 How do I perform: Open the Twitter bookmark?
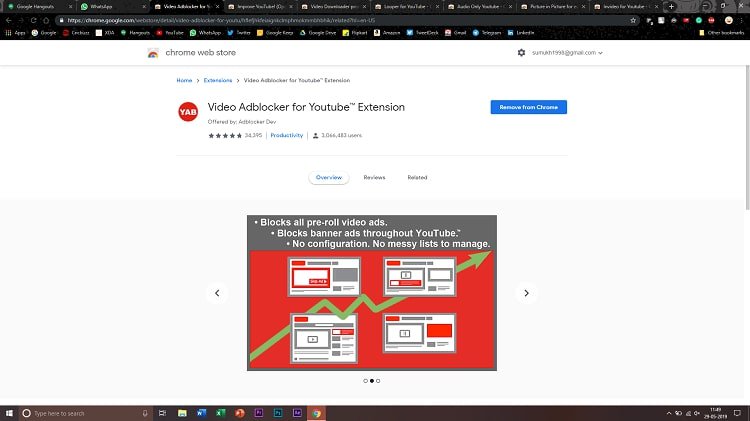pos(239,33)
